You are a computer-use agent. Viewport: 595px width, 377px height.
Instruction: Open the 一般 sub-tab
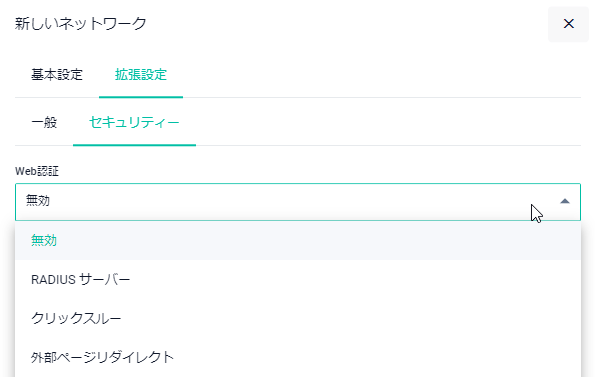pos(44,123)
